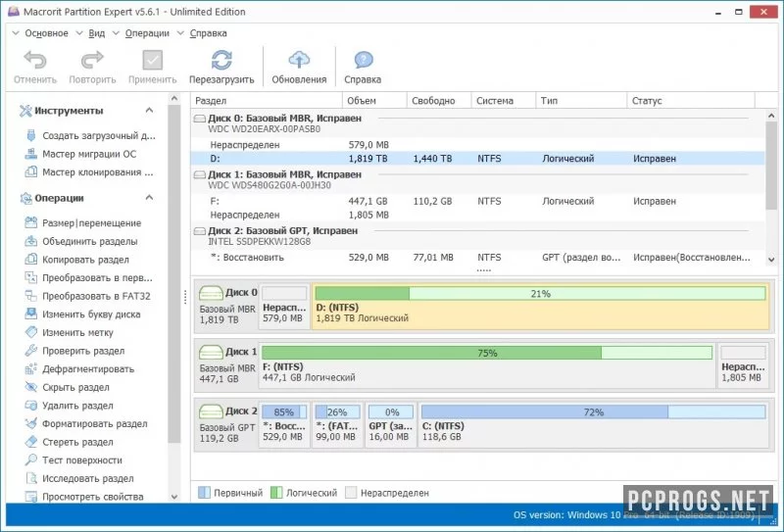Open the Основное menu
784x532 pixels.
[x=46, y=33]
